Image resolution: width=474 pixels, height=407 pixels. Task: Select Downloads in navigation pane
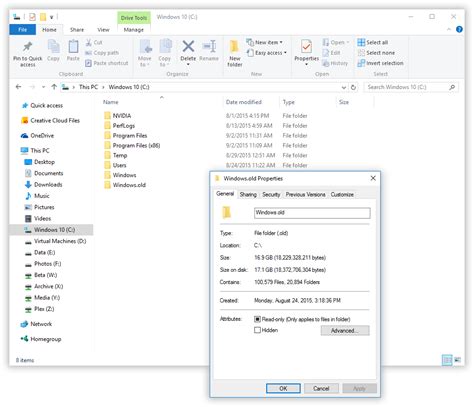tap(43, 184)
